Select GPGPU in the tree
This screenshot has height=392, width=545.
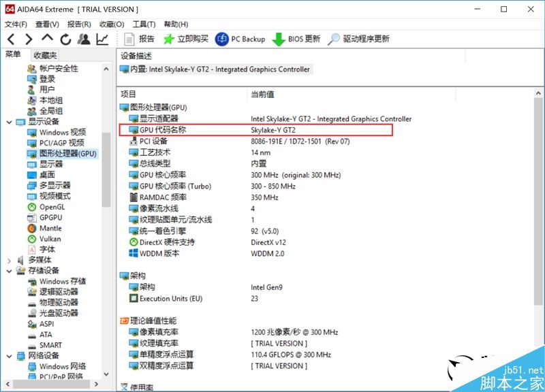click(x=45, y=218)
